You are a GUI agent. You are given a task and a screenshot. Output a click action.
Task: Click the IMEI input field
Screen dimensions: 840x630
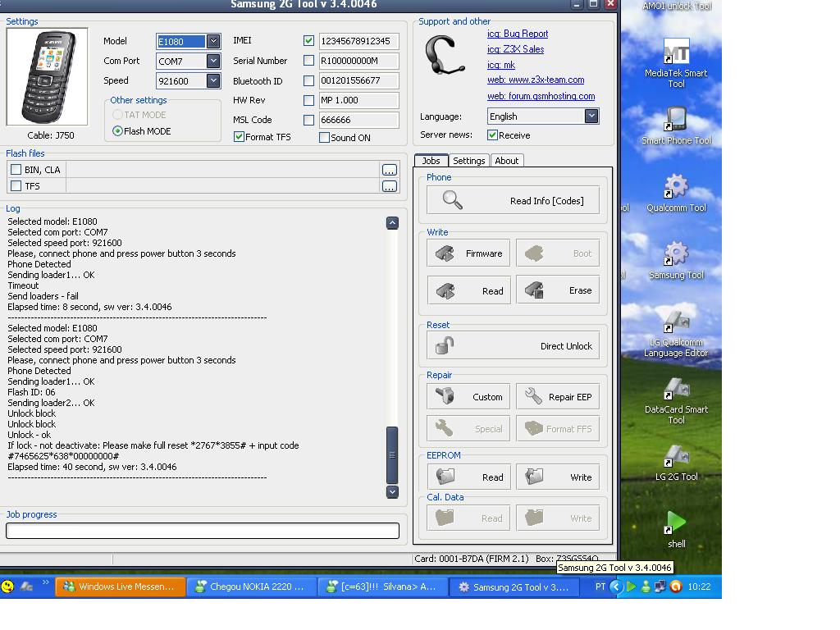(359, 41)
